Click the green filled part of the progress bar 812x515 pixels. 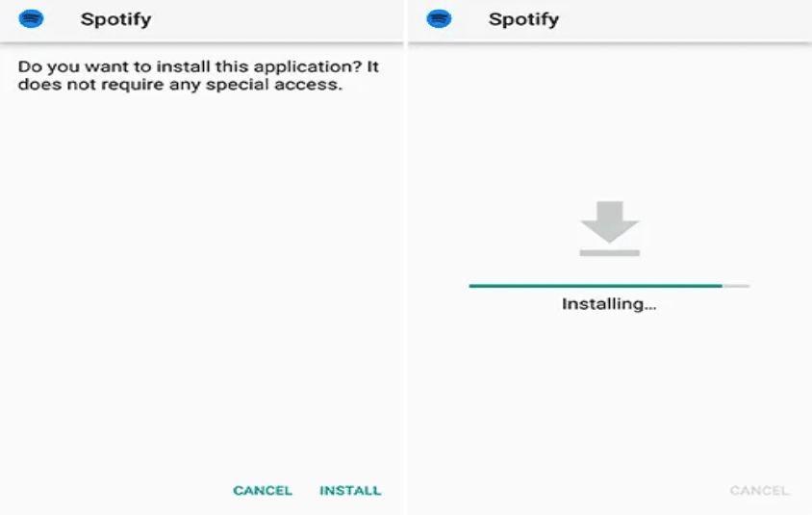(x=596, y=286)
